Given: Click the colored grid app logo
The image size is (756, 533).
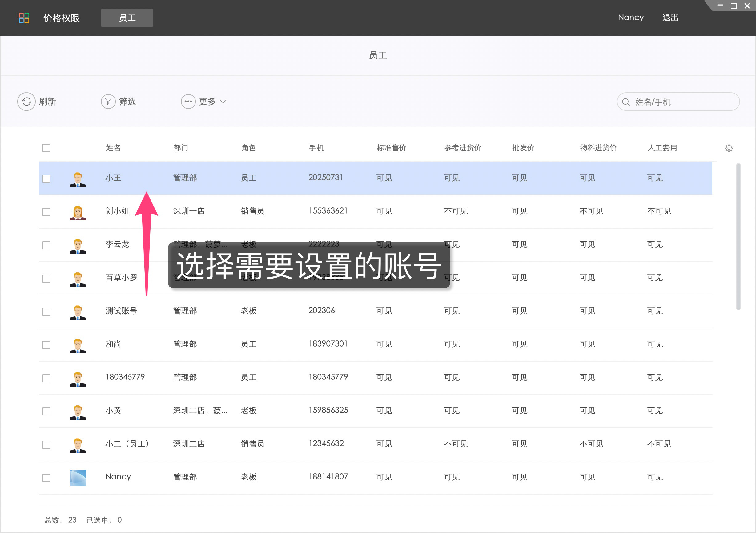Looking at the screenshot, I should coord(23,18).
